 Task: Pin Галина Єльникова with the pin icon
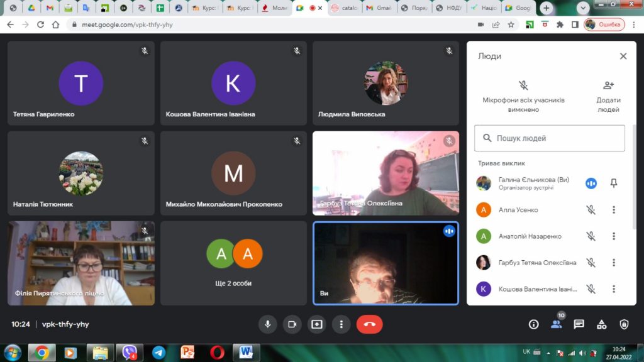pyautogui.click(x=614, y=183)
